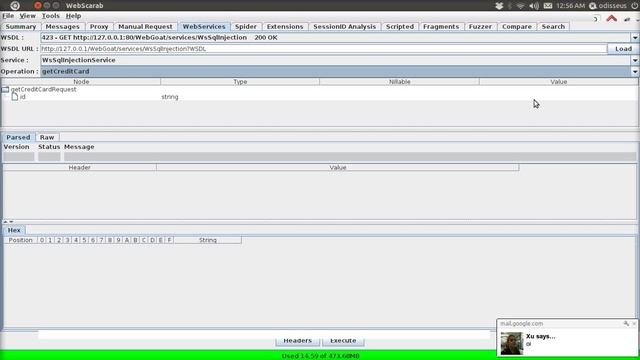This screenshot has width=640, height=360.
Task: Open the View menu
Action: tap(27, 16)
